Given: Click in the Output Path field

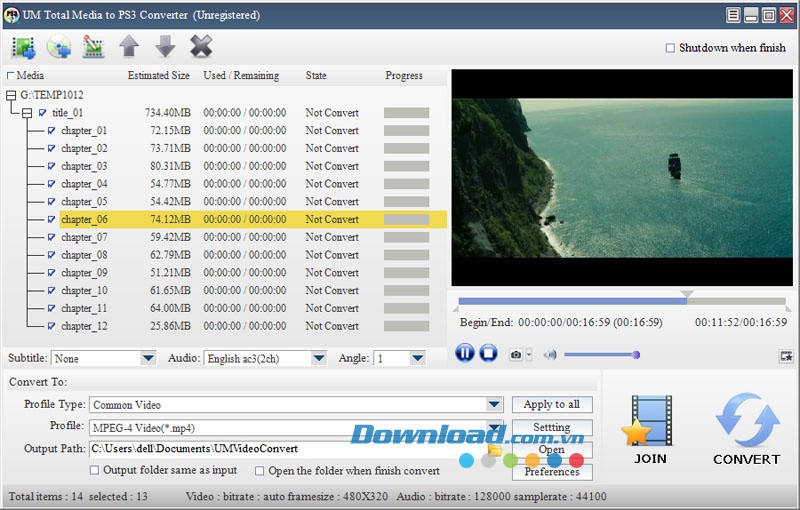Looking at the screenshot, I should click(x=288, y=449).
